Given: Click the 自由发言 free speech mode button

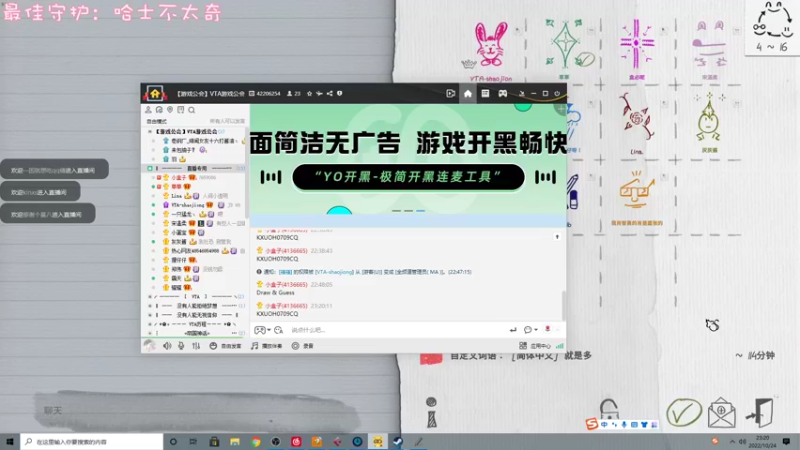Looking at the screenshot, I should click(x=225, y=345).
